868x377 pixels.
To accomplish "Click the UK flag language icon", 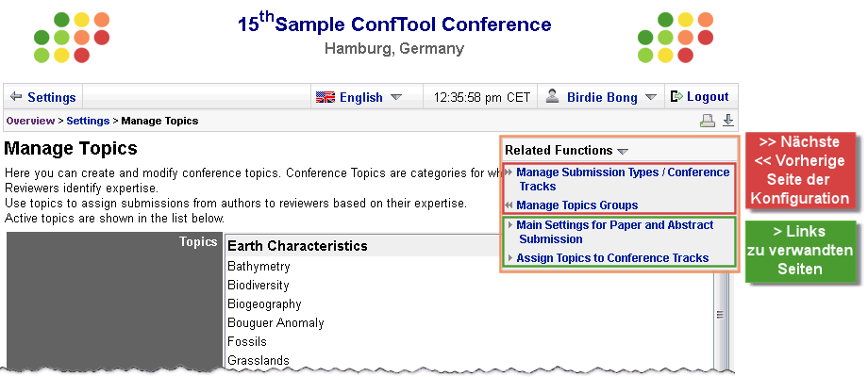I will (325, 97).
